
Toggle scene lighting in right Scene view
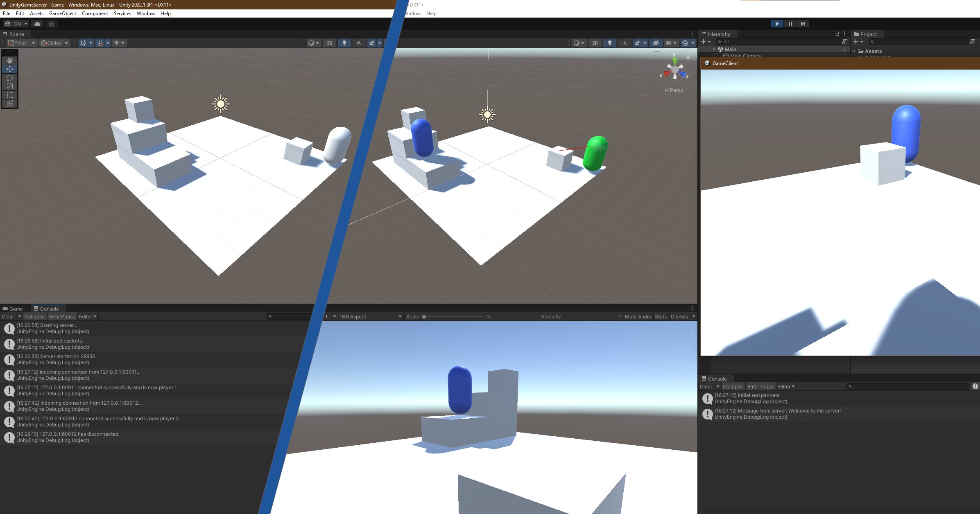point(610,43)
